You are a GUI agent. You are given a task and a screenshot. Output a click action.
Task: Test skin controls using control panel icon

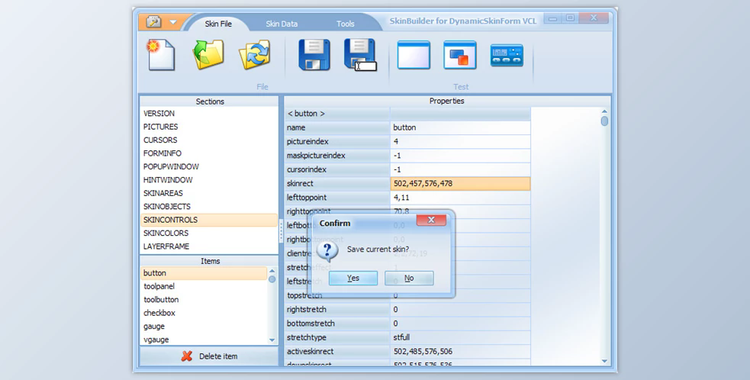(x=507, y=55)
